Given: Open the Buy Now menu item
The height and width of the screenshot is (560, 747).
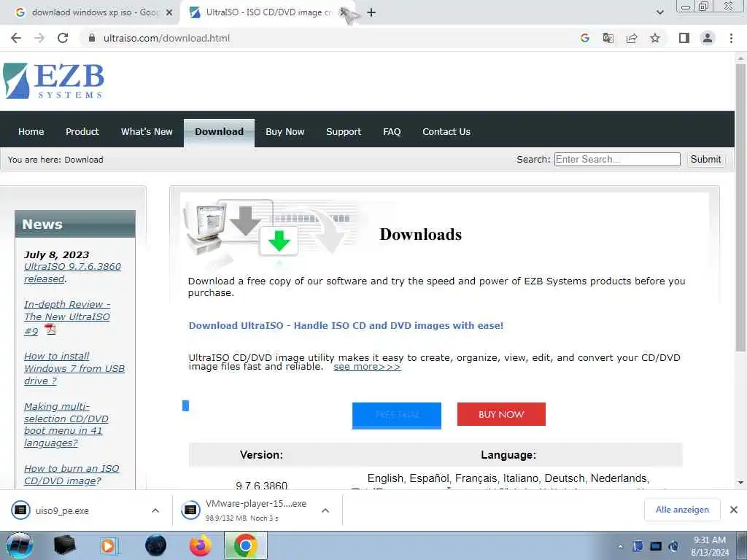Looking at the screenshot, I should tap(285, 132).
